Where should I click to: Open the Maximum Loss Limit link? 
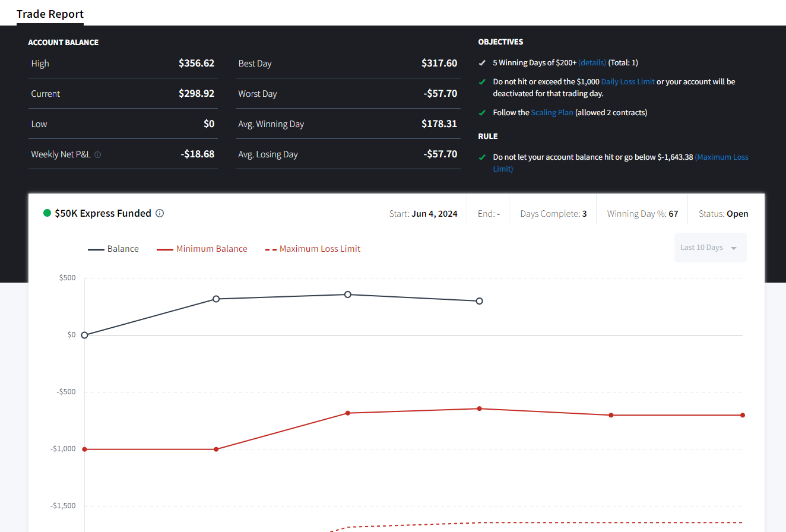621,163
